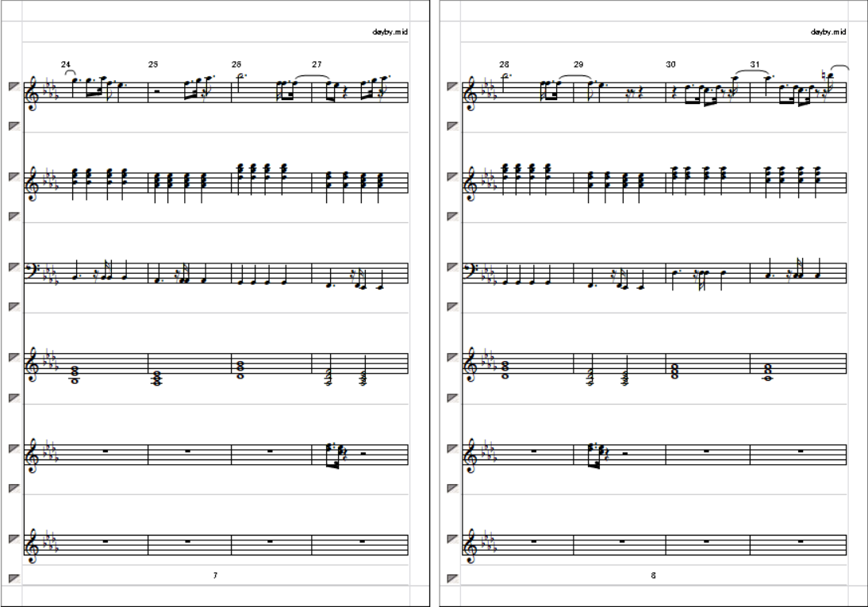This screenshot has height=607, width=868.
Task: Click the page number 8 footer
Action: [x=653, y=575]
